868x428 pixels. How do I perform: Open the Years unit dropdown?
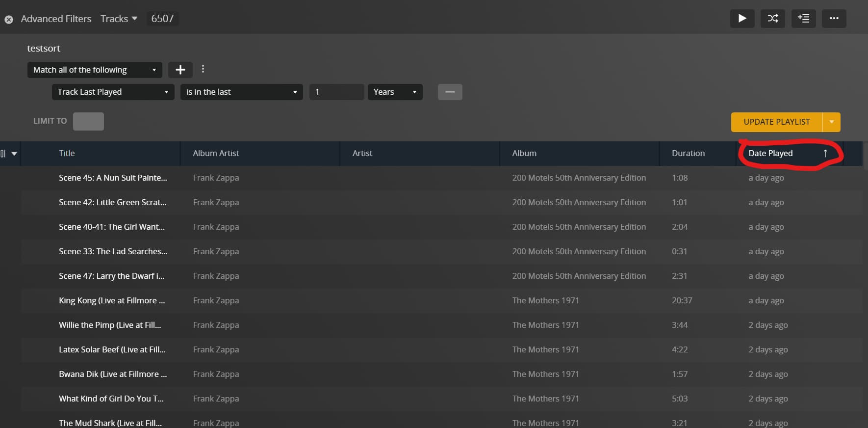tap(395, 92)
